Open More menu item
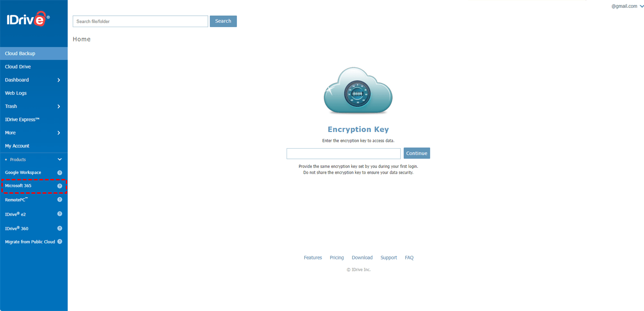The height and width of the screenshot is (311, 644). 10,133
